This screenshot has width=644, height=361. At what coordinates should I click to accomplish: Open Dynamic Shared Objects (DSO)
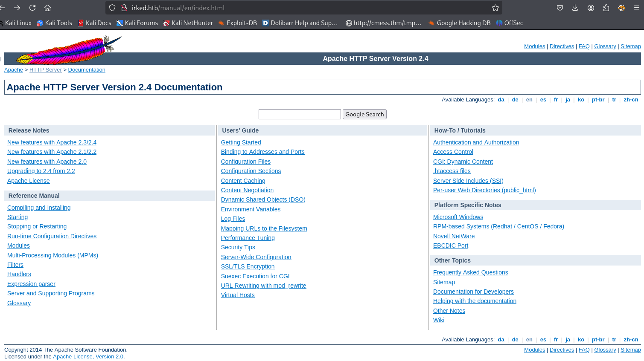point(263,199)
